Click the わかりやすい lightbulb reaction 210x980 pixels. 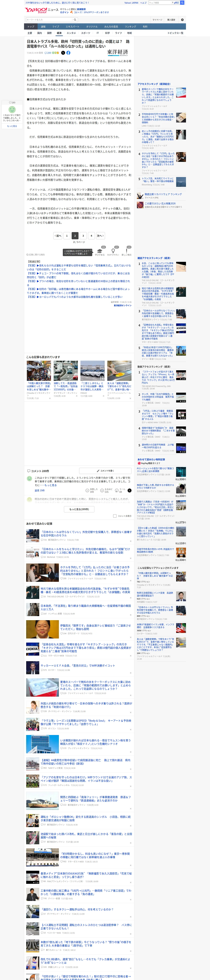click(x=113, y=252)
